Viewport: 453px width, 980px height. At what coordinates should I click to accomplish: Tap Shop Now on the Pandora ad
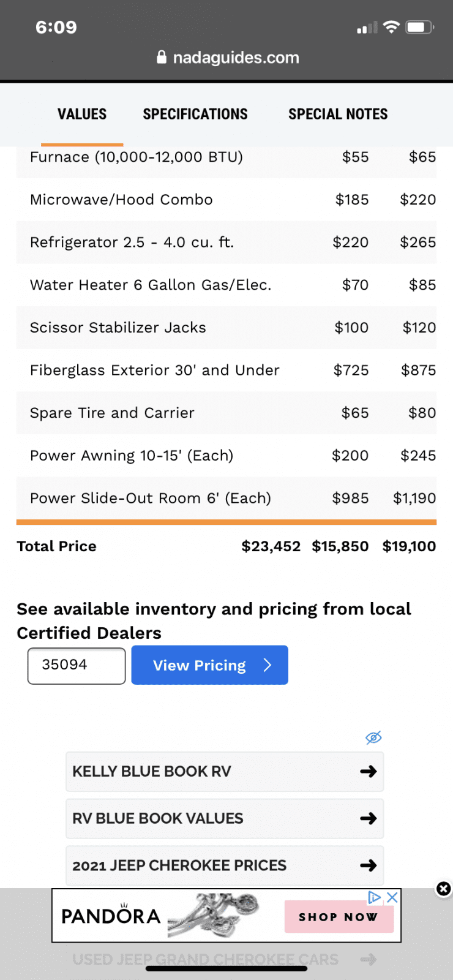coord(338,917)
